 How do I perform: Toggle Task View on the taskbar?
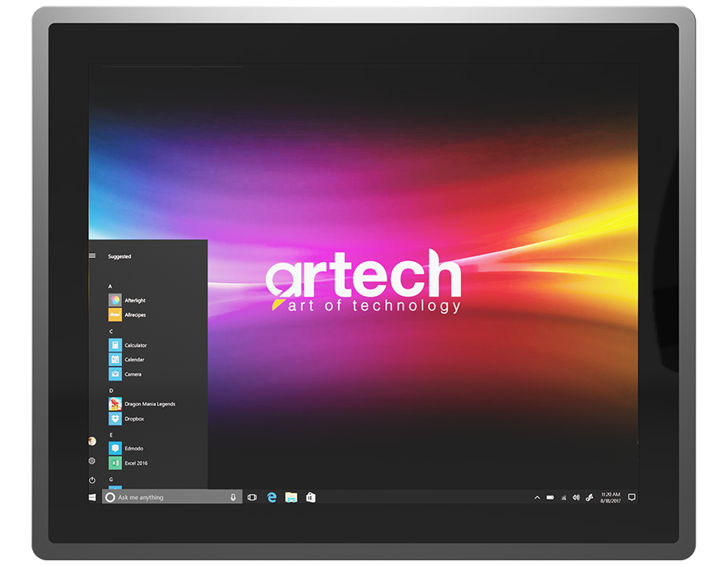click(x=252, y=497)
